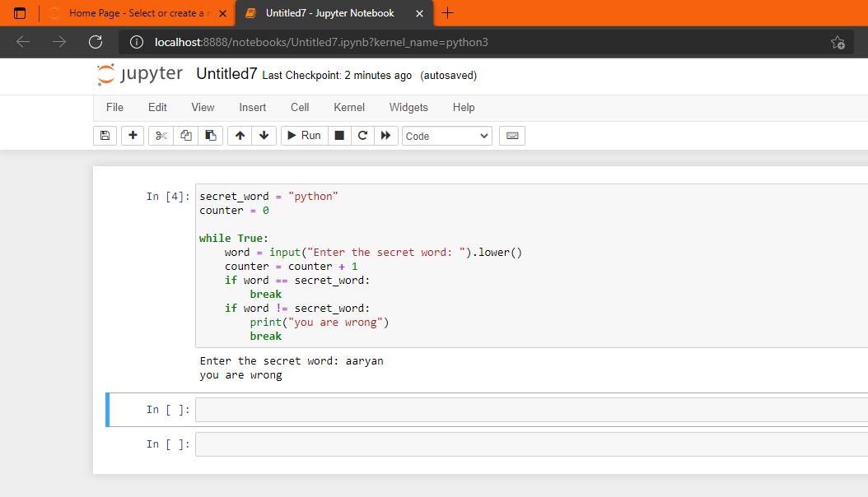Open the File menu

point(114,107)
